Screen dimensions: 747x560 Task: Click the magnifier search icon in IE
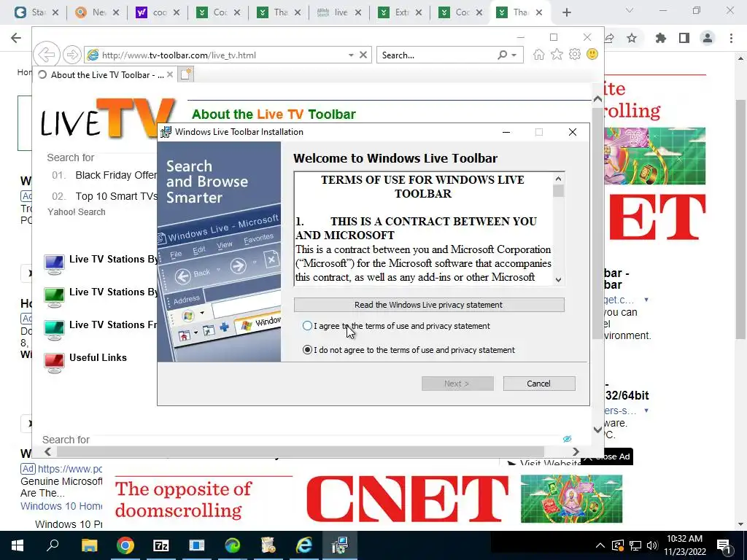pyautogui.click(x=502, y=55)
